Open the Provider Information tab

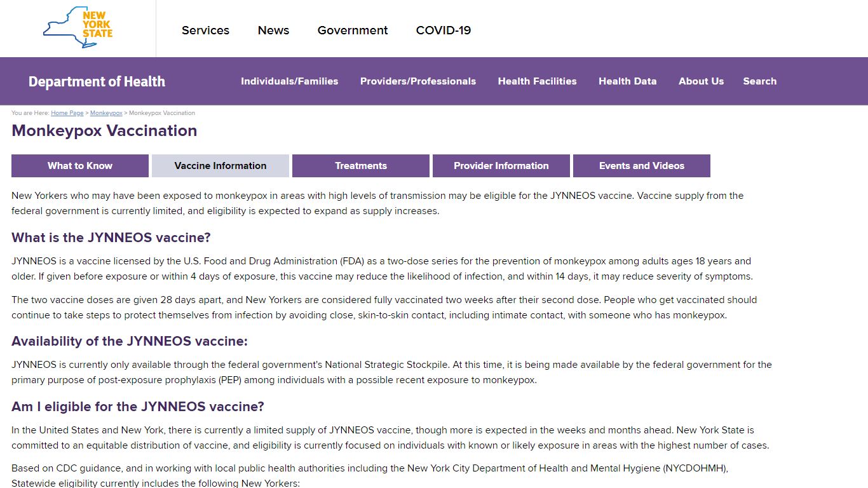(501, 166)
